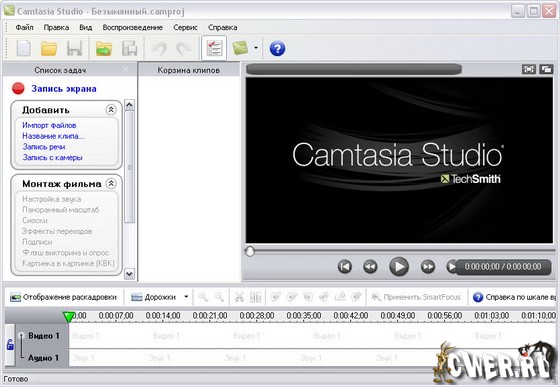Open the dropdown arrow beside the produce video icon
The width and height of the screenshot is (560, 387).
tap(256, 47)
